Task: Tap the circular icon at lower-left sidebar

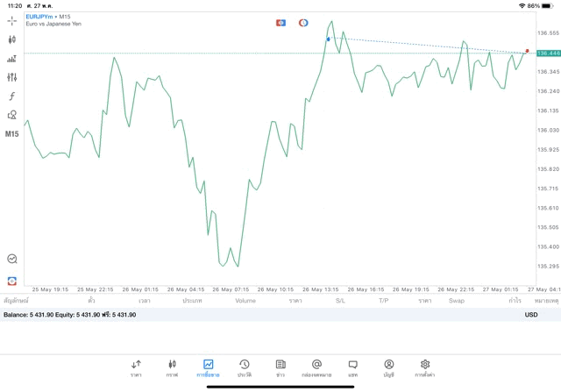Action: click(x=11, y=259)
